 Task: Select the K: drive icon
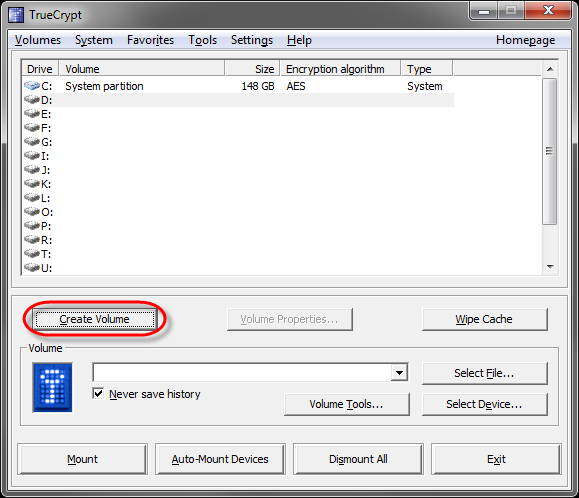coord(32,184)
